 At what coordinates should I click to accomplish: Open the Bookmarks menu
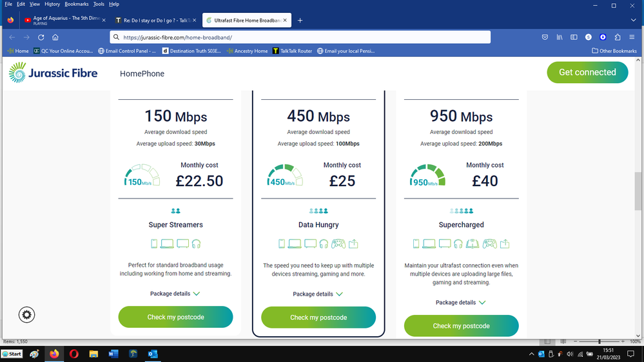click(77, 4)
